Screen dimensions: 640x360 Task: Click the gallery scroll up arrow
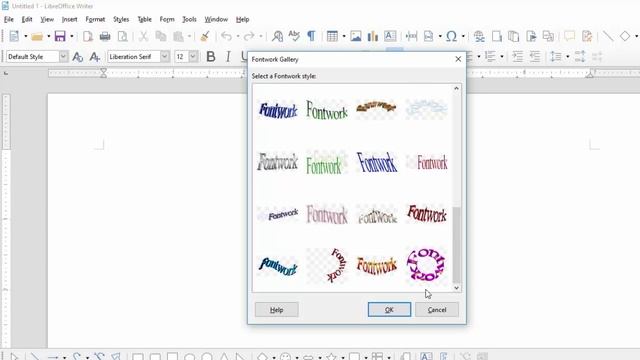tap(456, 89)
